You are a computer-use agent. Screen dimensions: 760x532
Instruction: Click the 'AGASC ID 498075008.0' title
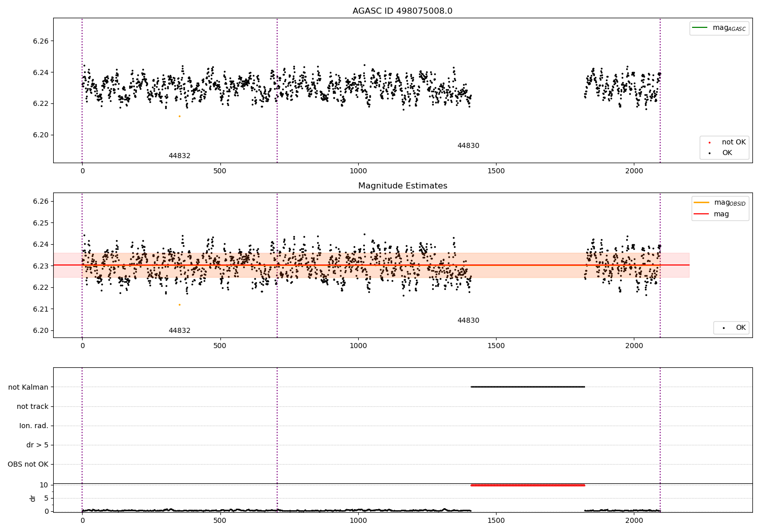[402, 11]
